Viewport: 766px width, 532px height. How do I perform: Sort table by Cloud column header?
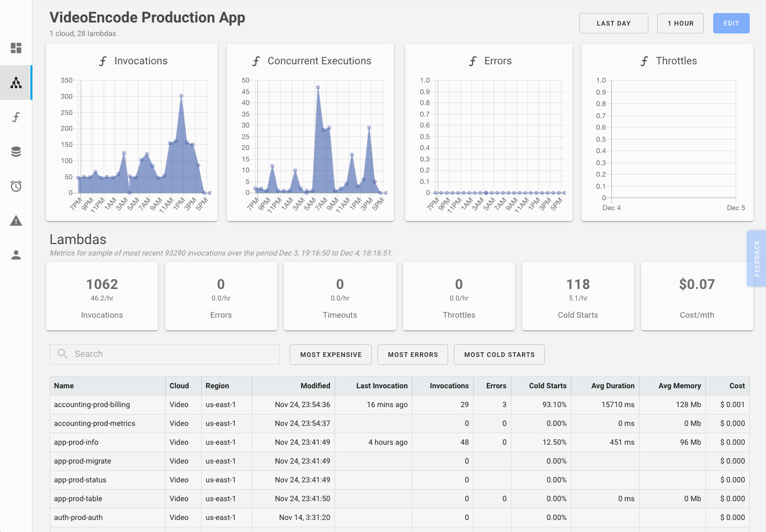pos(183,386)
